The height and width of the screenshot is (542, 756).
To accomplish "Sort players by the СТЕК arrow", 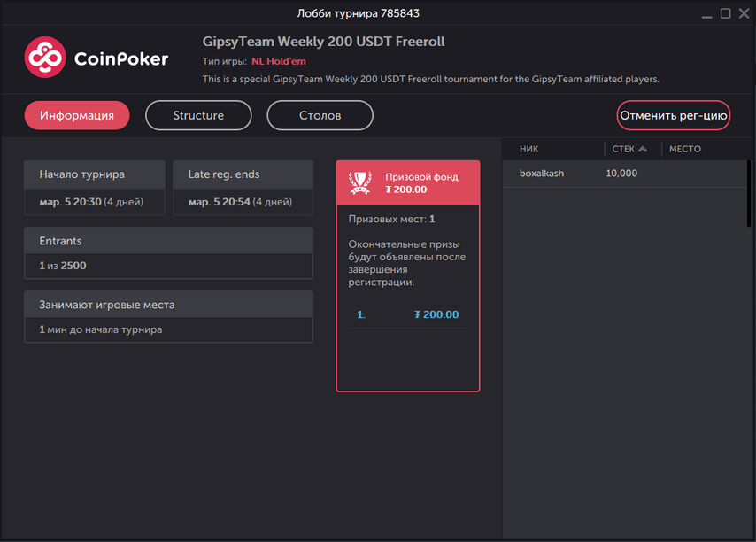I will pos(642,149).
